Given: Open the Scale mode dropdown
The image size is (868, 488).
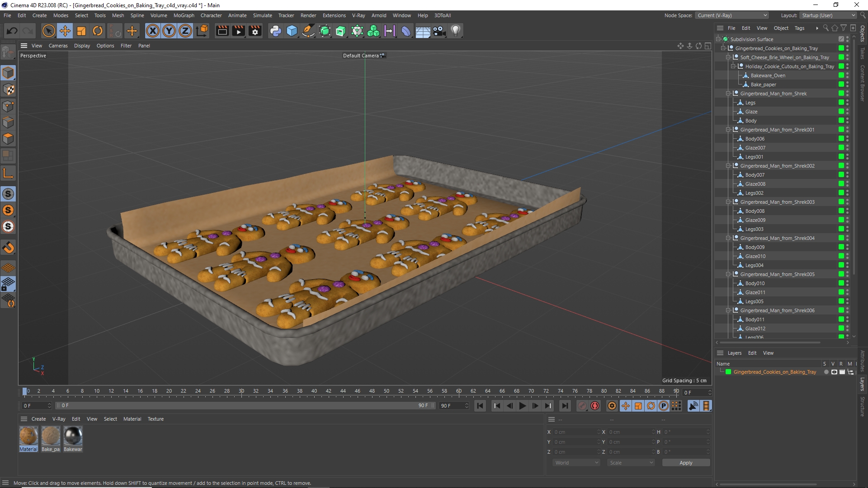Looking at the screenshot, I should [631, 463].
